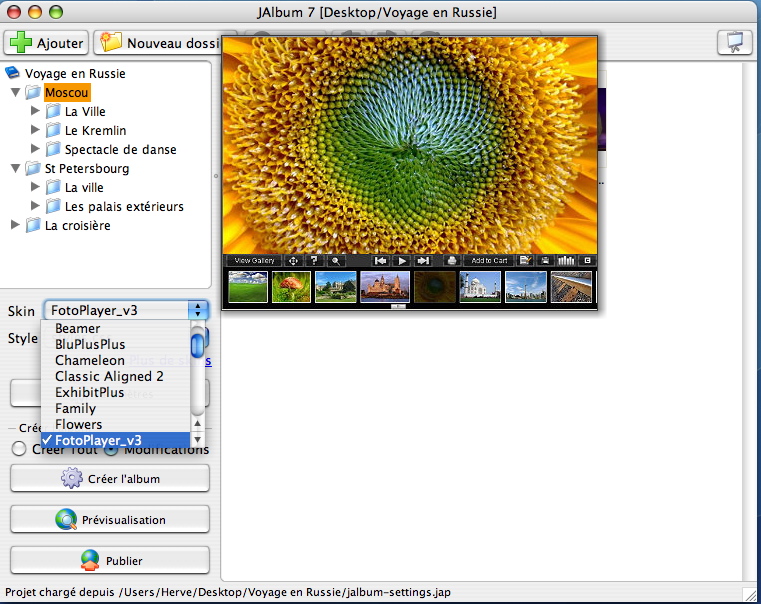Create a folder with Nouveau dossier
761x604 pixels.
point(158,43)
